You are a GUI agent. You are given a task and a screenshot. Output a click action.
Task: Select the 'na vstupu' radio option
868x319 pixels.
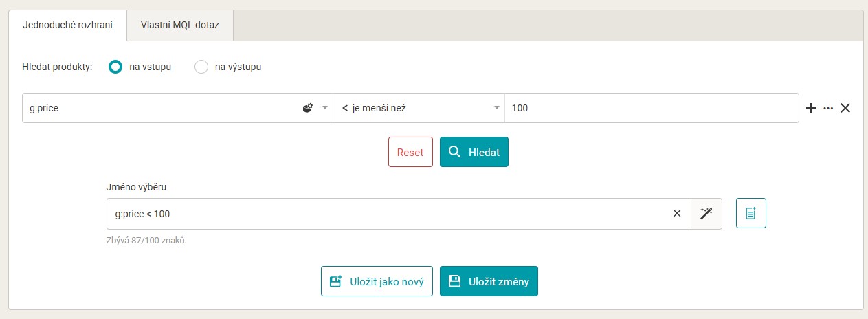(116, 67)
